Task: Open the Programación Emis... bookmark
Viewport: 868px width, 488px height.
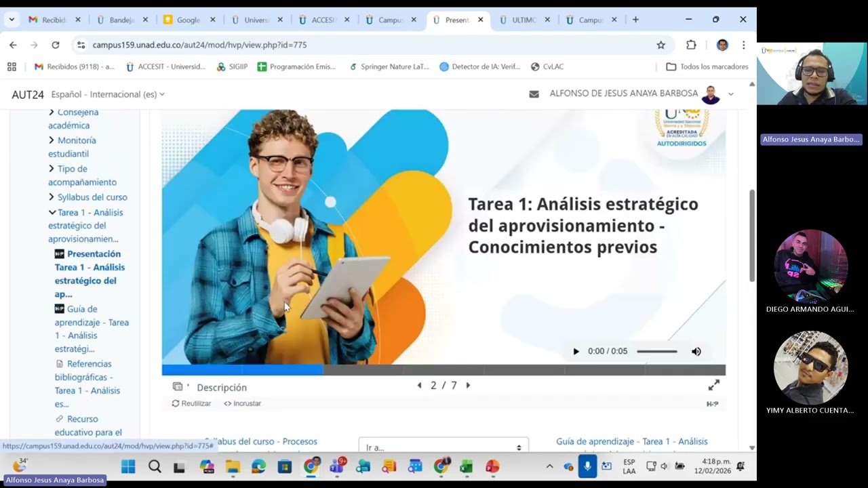Action: tap(296, 66)
